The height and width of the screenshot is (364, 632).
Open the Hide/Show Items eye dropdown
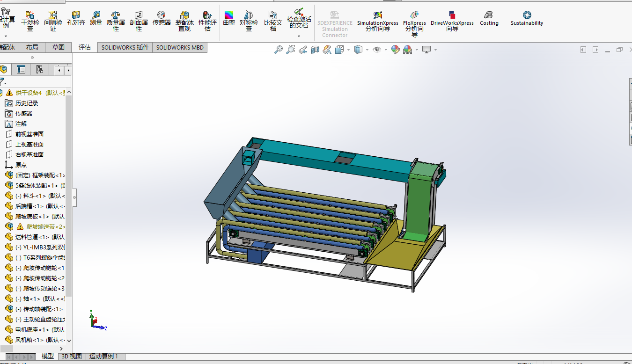tap(386, 50)
